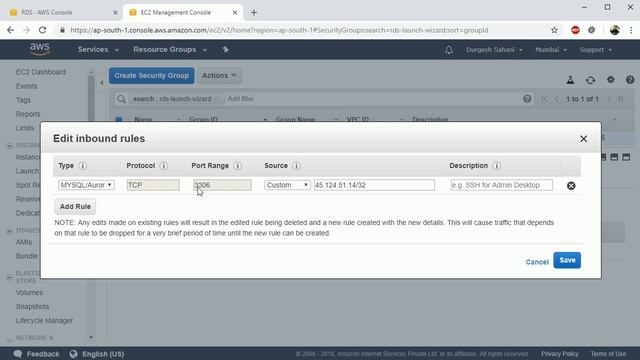This screenshot has height=360, width=640.
Task: Click the Type column info icon
Action: click(x=82, y=166)
